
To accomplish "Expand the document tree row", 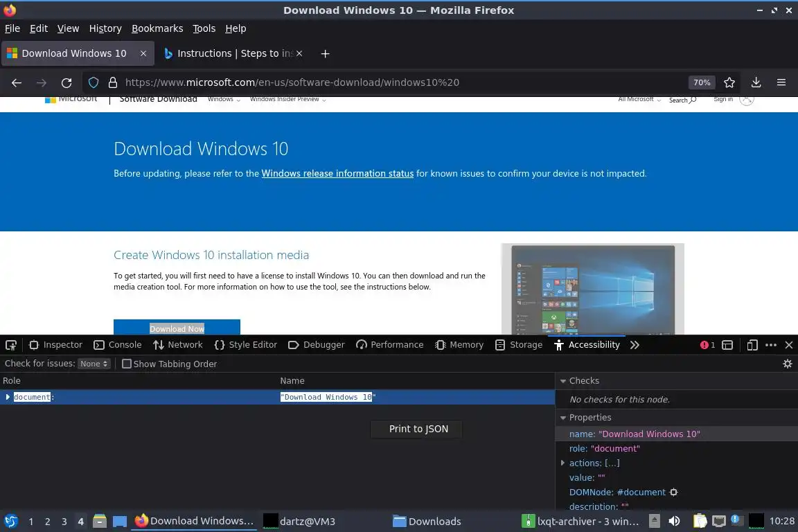I will 7,397.
